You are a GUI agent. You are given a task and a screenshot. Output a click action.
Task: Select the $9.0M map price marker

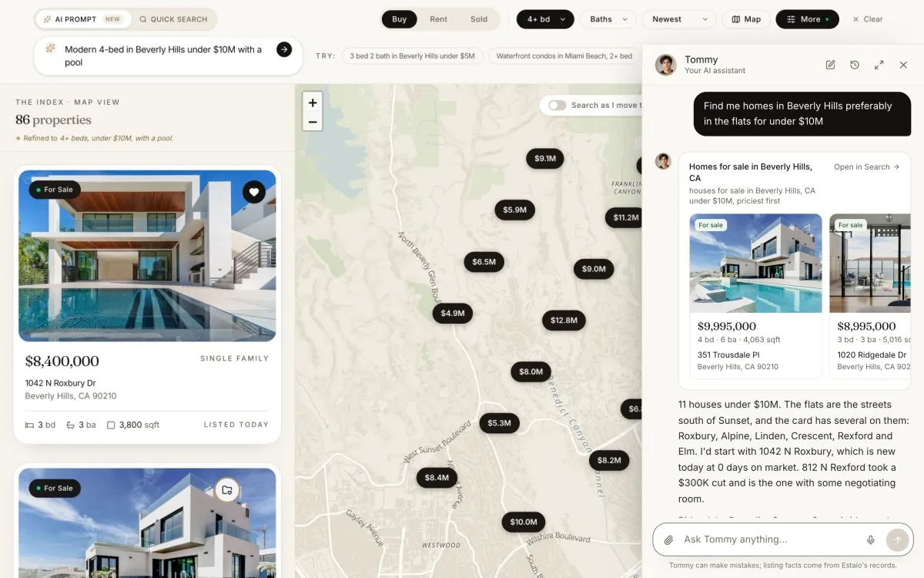pos(594,269)
